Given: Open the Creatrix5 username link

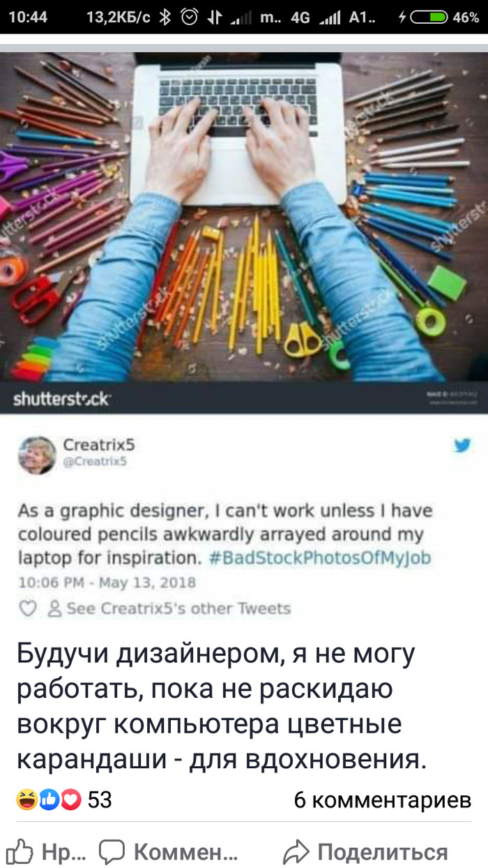Looking at the screenshot, I should (93, 444).
